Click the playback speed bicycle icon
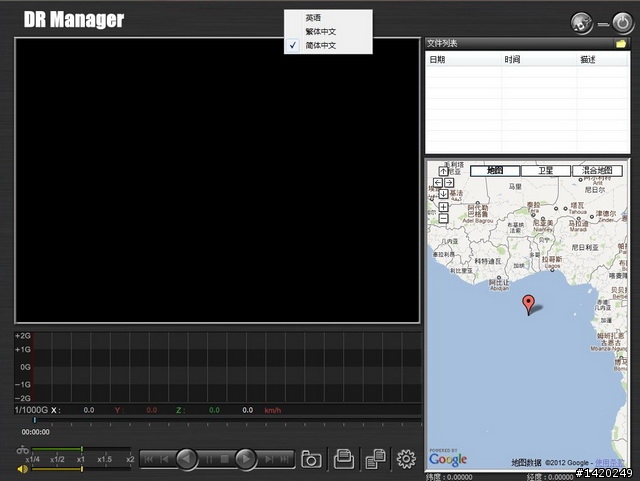The image size is (640, 481). pyautogui.click(x=22, y=450)
